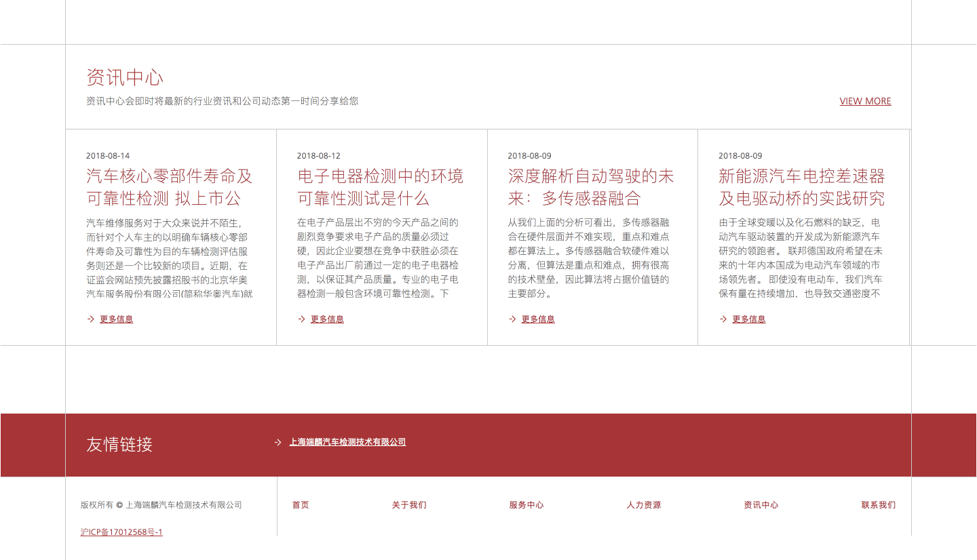Click arrow icon under 新能源汽车 article
Screen dimensions: 977x560
[723, 319]
